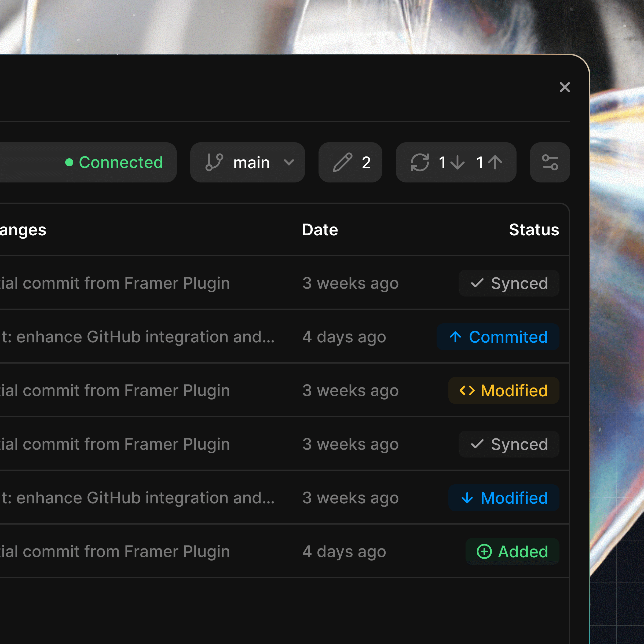Select the row with initial commit from 4 days ago

[x=233, y=552]
